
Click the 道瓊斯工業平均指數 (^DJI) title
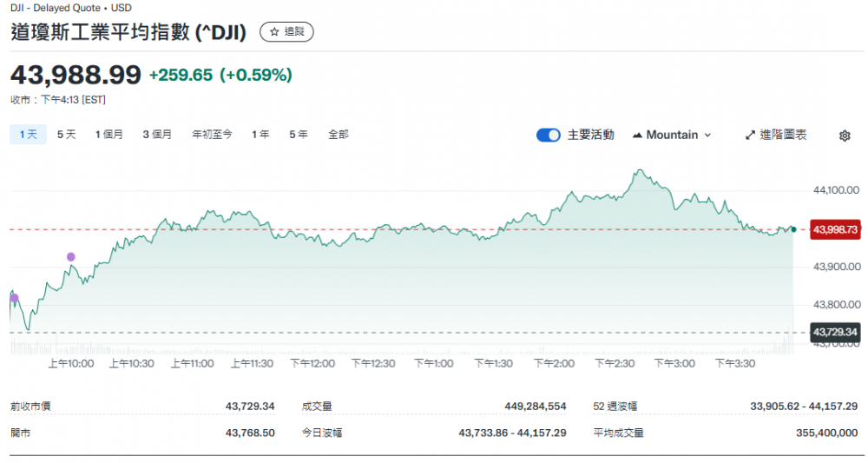(128, 32)
